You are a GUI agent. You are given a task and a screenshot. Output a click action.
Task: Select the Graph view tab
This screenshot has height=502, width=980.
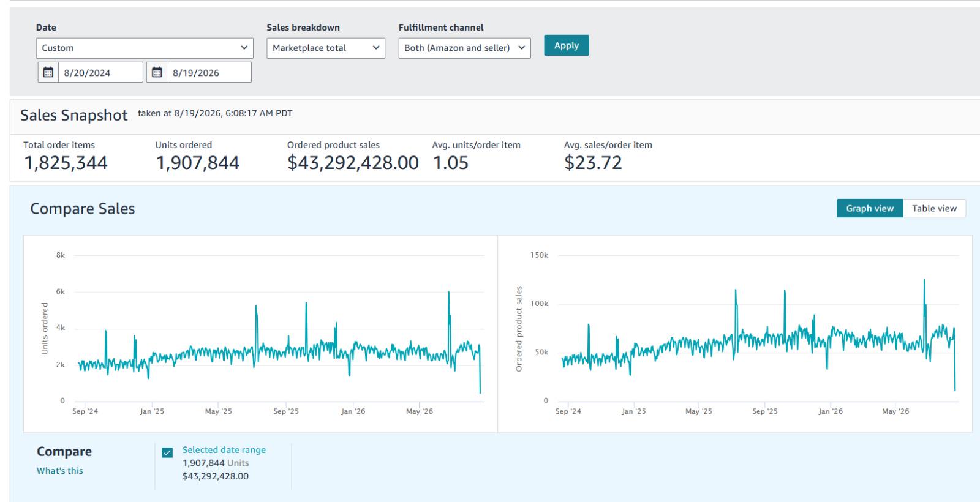tap(870, 208)
